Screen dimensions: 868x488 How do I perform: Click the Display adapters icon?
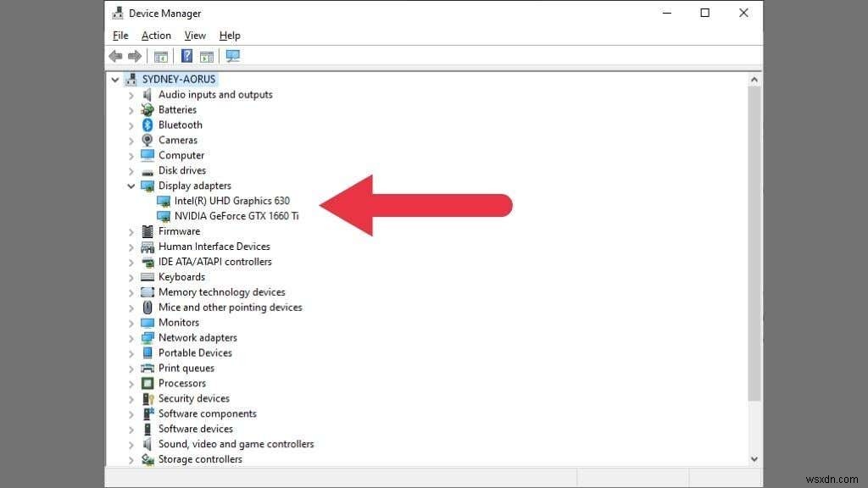pyautogui.click(x=147, y=186)
